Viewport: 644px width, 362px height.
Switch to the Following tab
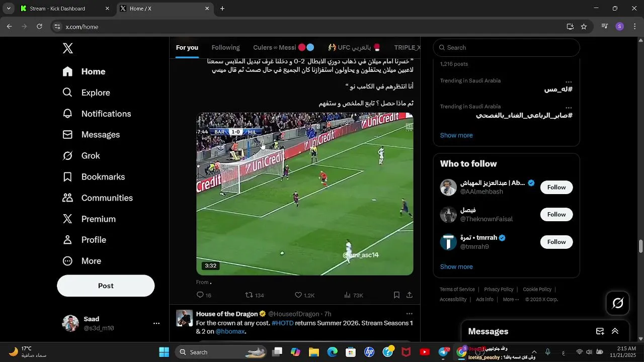[x=225, y=47]
